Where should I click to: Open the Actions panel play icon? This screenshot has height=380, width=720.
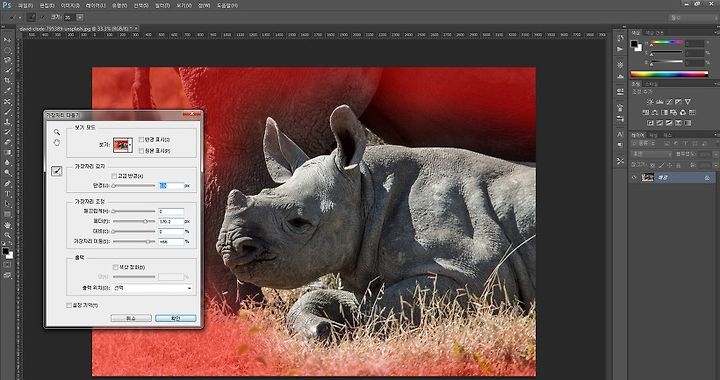pyautogui.click(x=620, y=49)
